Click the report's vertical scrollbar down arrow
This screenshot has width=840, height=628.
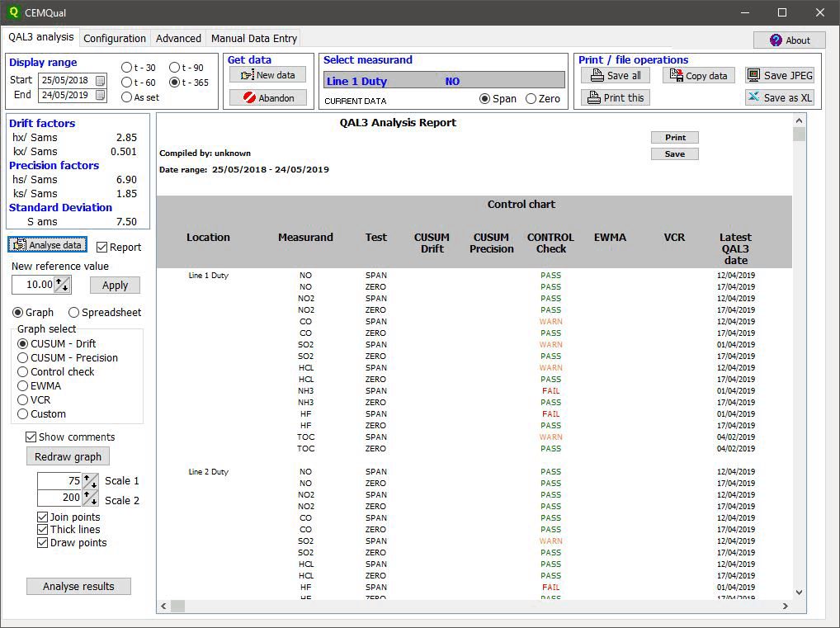point(798,592)
